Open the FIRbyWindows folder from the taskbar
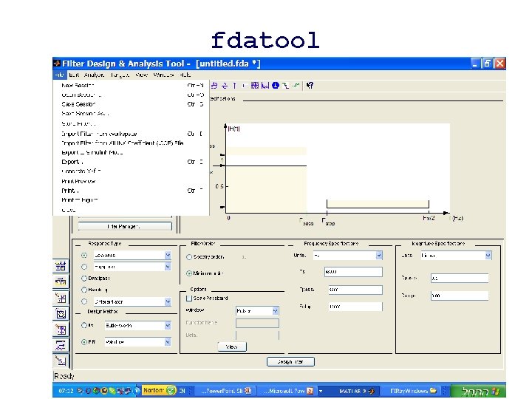 412,391
